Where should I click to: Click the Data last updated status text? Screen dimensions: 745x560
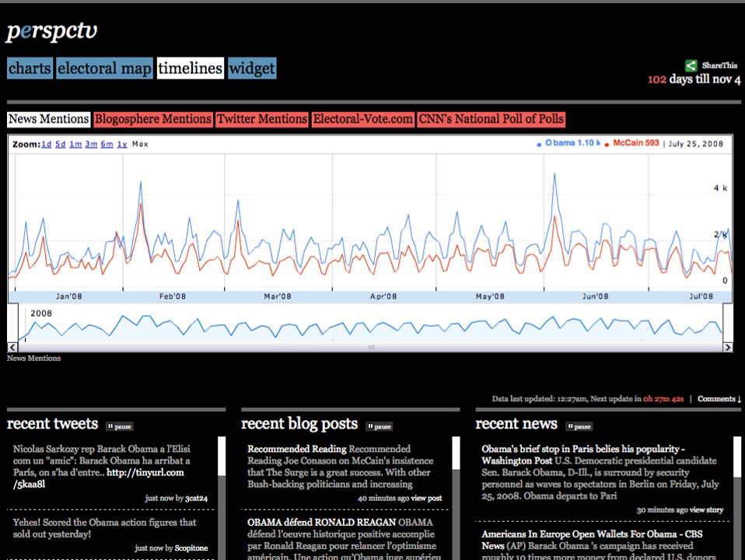588,399
